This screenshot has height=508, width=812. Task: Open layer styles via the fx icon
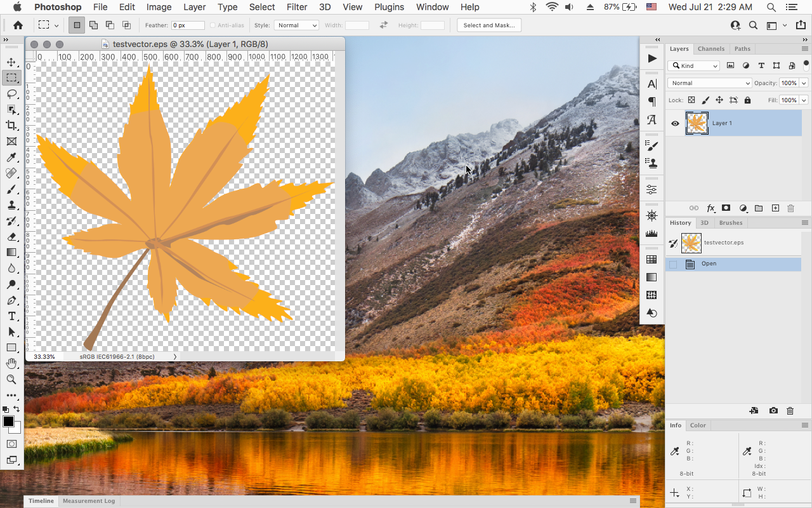pos(710,208)
